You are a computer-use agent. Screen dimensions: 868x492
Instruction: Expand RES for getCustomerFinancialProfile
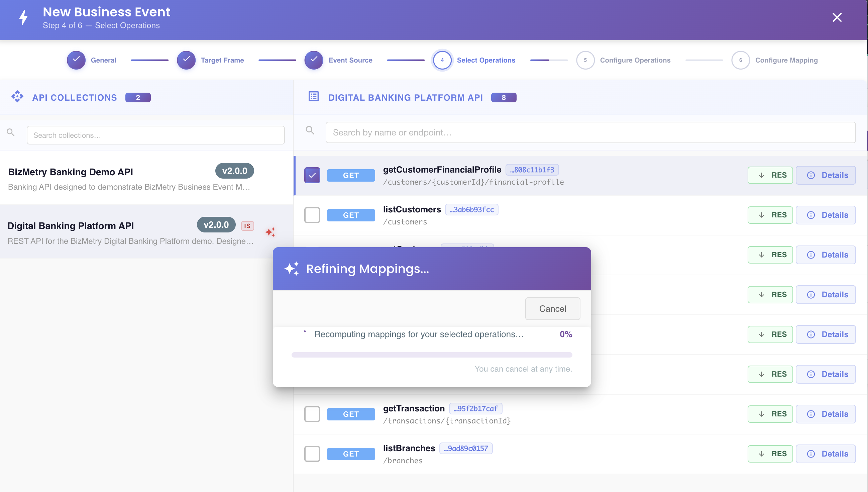770,175
